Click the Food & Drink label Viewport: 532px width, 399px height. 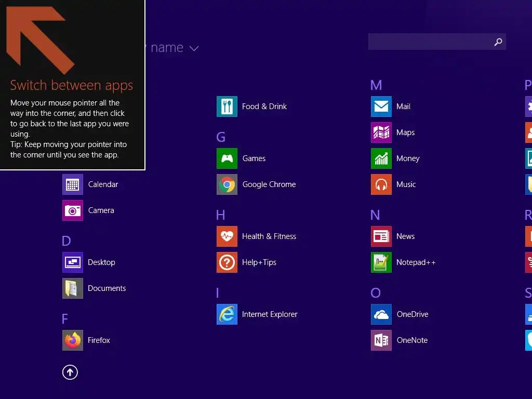264,107
